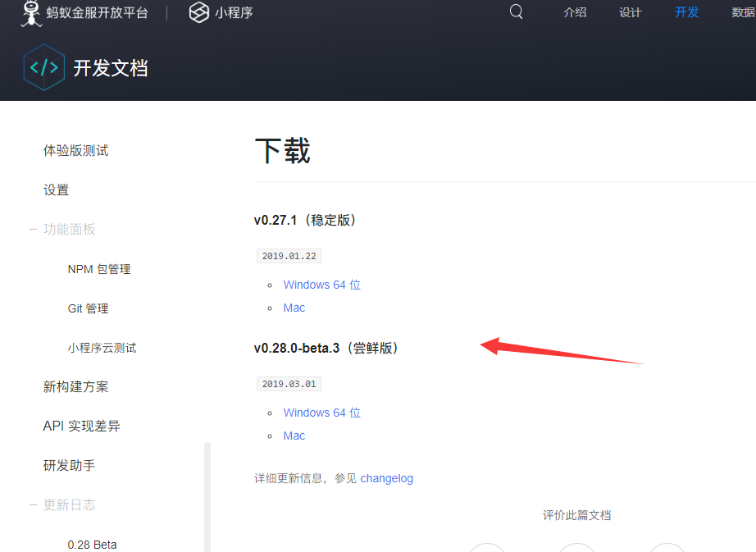Click the 小程序 cube icon
Screen dimensions: 756x552
point(199,13)
